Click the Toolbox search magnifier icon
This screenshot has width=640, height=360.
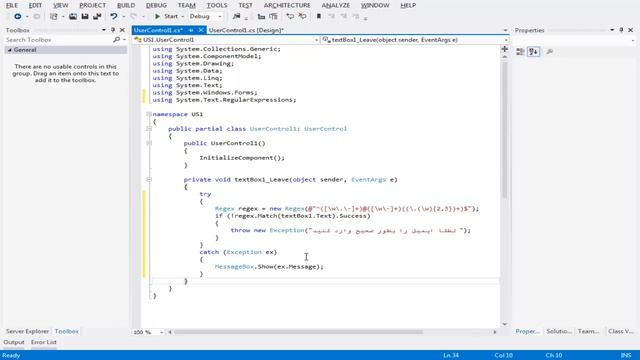click(x=116, y=40)
